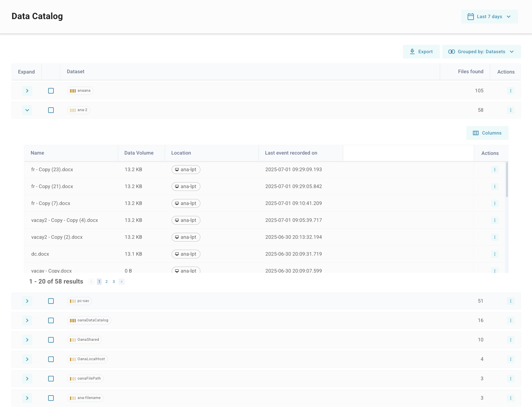This screenshot has width=532, height=414.
Task: Select the pc-sav dataset checkbox
Action: (51, 301)
